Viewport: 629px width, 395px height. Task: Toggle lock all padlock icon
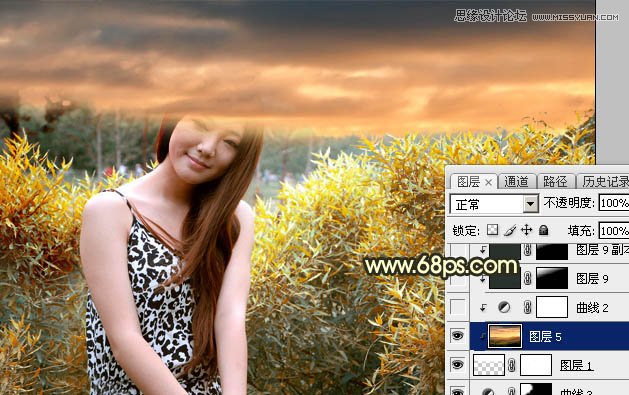coord(543,230)
